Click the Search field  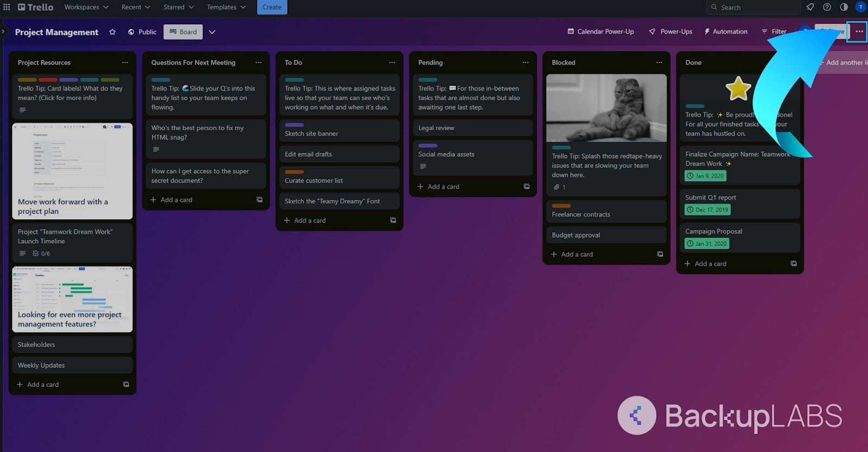753,7
